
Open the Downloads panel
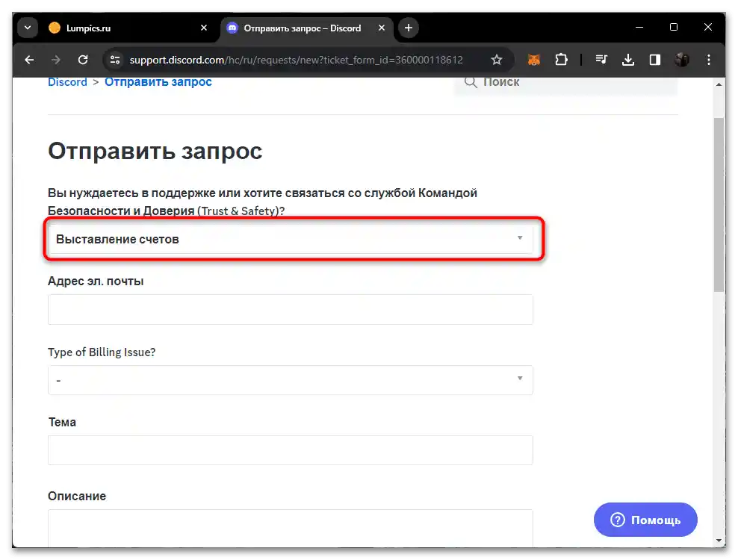click(628, 60)
